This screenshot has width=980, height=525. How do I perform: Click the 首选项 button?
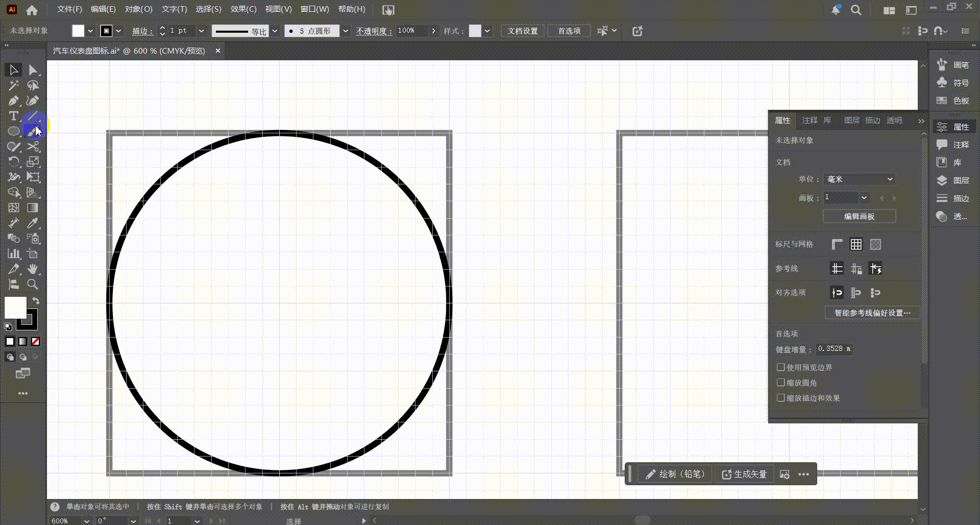(569, 31)
